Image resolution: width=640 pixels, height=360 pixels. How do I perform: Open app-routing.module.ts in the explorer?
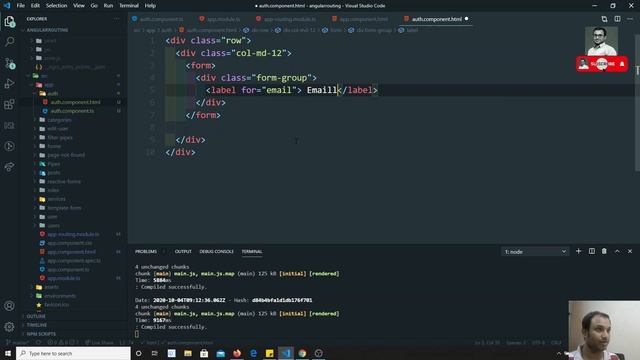73,234
